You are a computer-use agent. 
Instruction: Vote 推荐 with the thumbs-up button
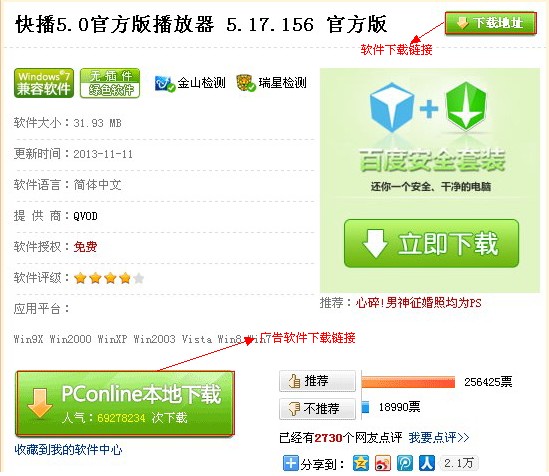[x=317, y=381]
